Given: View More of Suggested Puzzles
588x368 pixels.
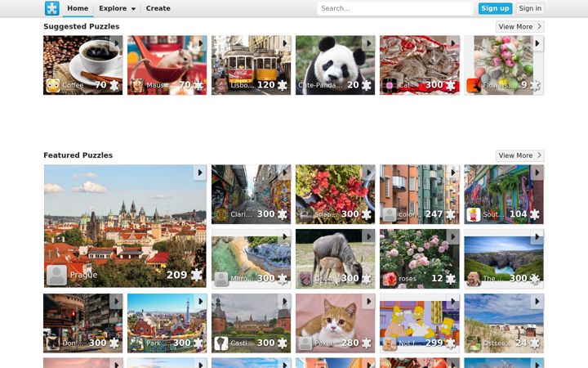Looking at the screenshot, I should [519, 27].
